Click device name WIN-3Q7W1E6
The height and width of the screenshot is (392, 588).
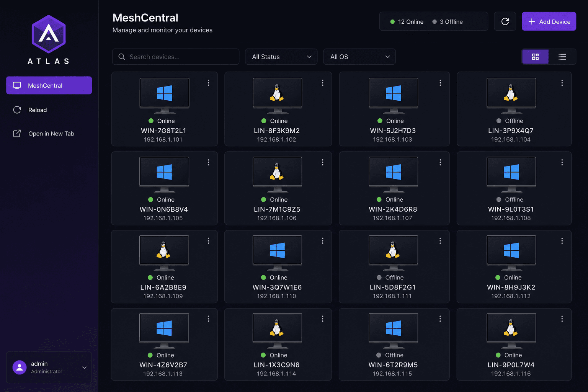coord(277,287)
